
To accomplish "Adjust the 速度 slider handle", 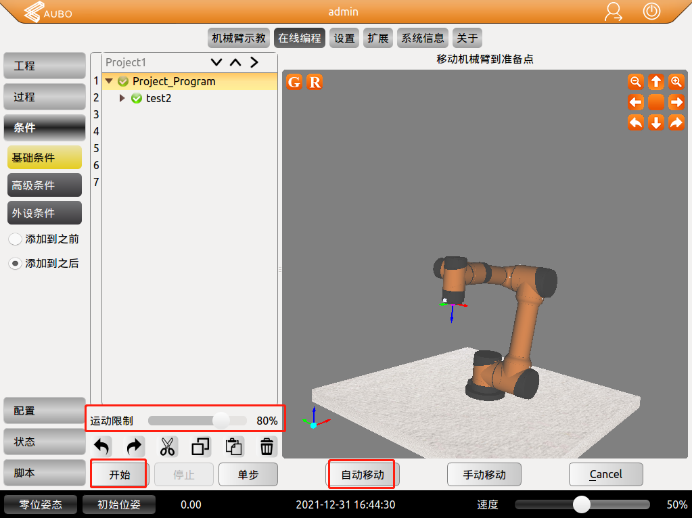I will pos(582,504).
